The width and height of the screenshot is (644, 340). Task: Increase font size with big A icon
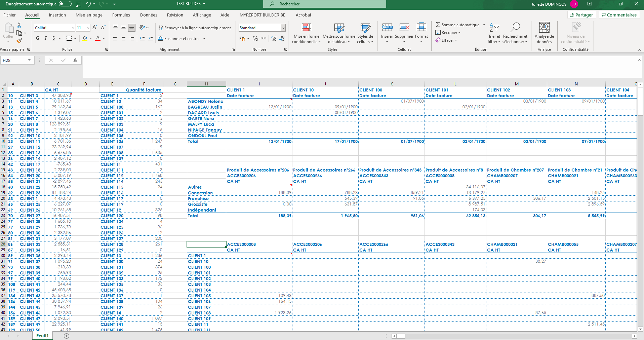(95, 28)
